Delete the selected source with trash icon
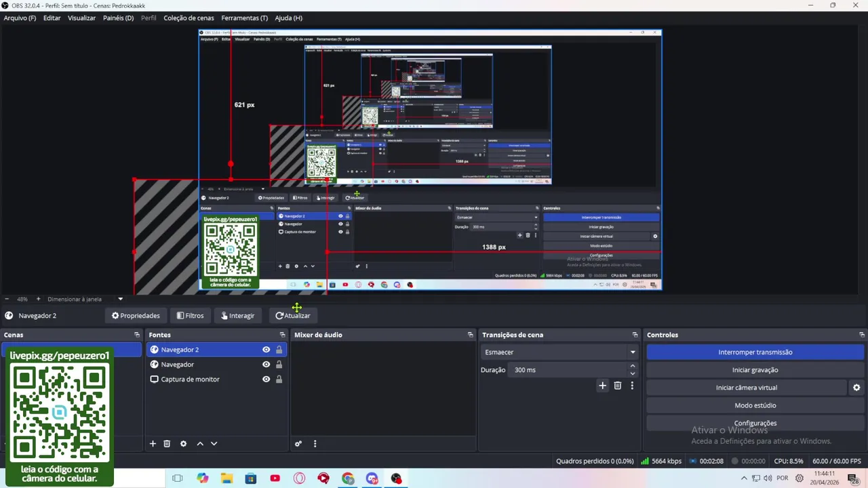The width and height of the screenshot is (868, 488). 167,444
